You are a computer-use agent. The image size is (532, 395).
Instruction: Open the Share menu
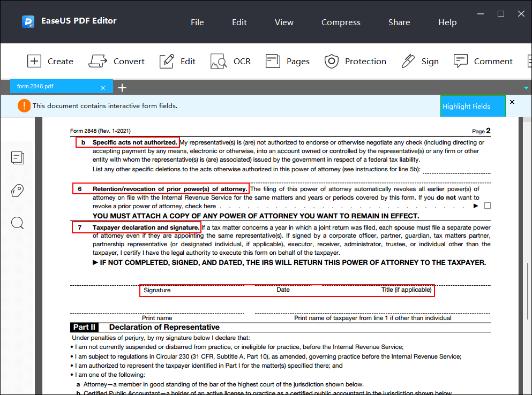point(399,22)
